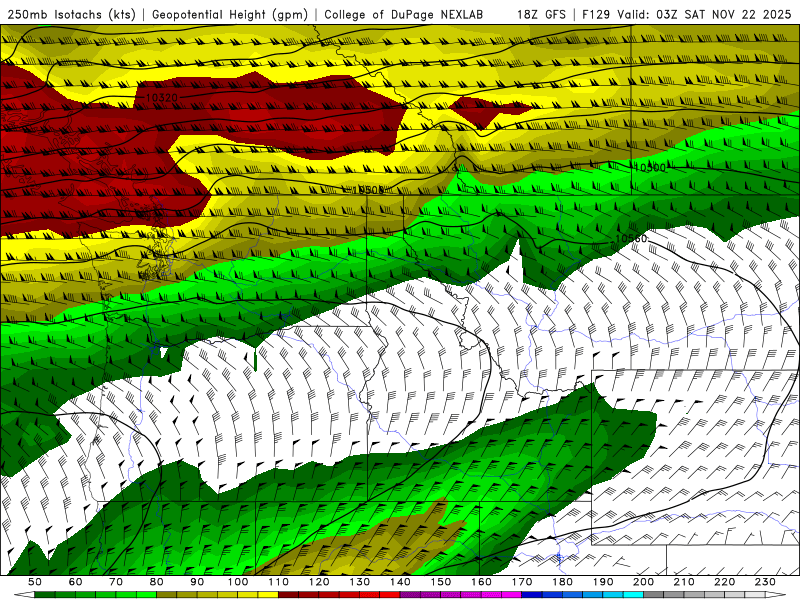This screenshot has width=800, height=600.
Task: Pick the cyan swatch just before 200
Action: 633,595
